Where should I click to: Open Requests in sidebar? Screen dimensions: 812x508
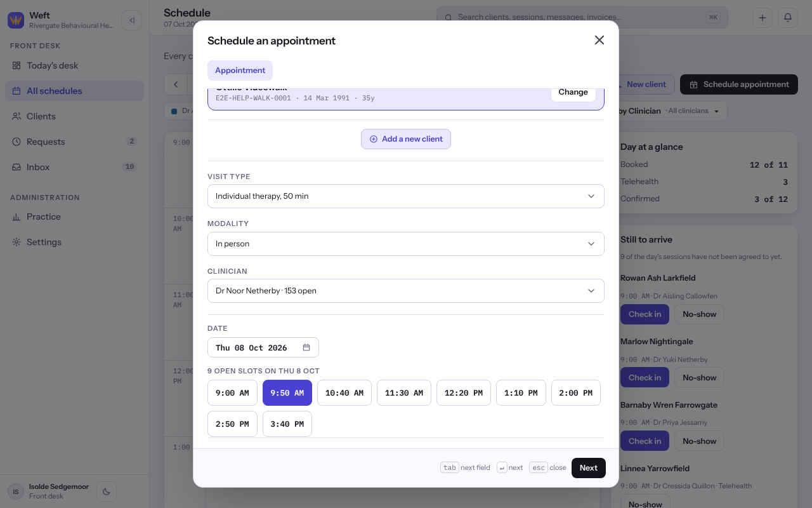coord(75,142)
